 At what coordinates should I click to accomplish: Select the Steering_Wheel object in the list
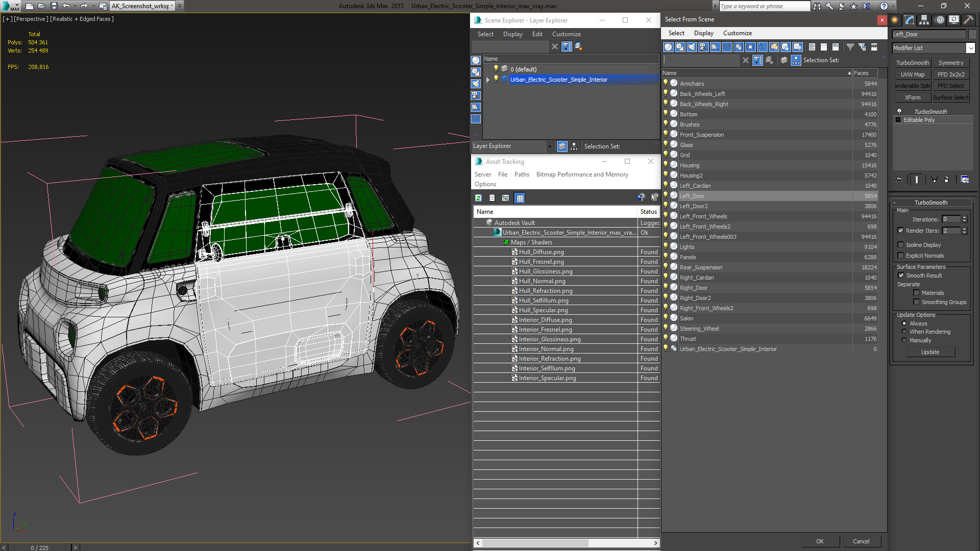tap(699, 329)
